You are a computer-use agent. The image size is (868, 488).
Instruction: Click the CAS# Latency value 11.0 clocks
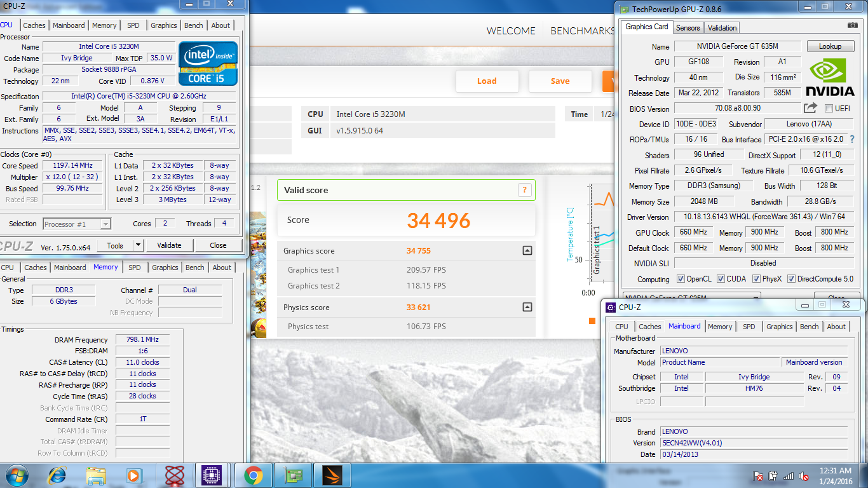coord(142,362)
